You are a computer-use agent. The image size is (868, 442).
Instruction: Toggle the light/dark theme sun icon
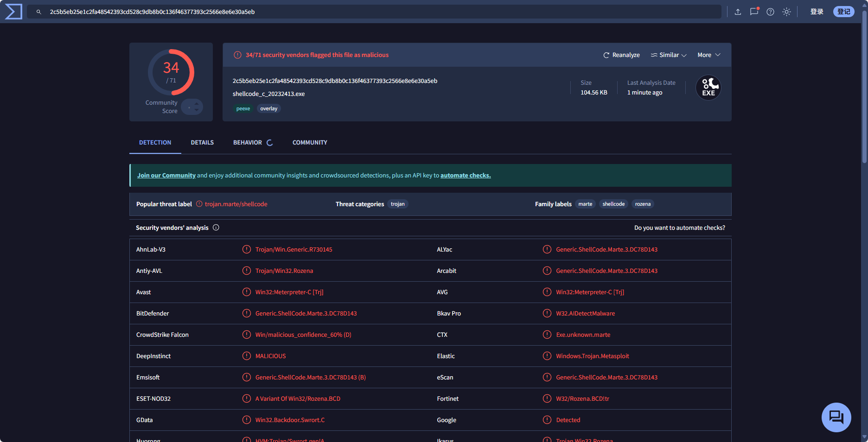(x=786, y=12)
